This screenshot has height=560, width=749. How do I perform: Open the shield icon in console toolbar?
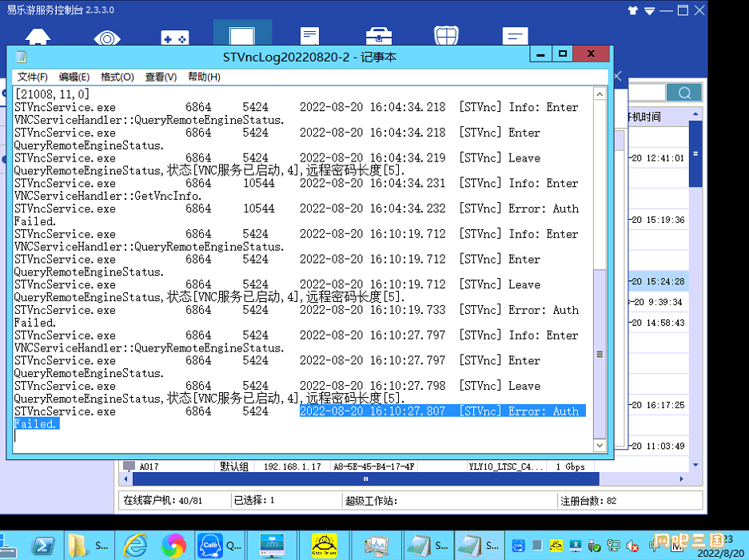(x=446, y=36)
